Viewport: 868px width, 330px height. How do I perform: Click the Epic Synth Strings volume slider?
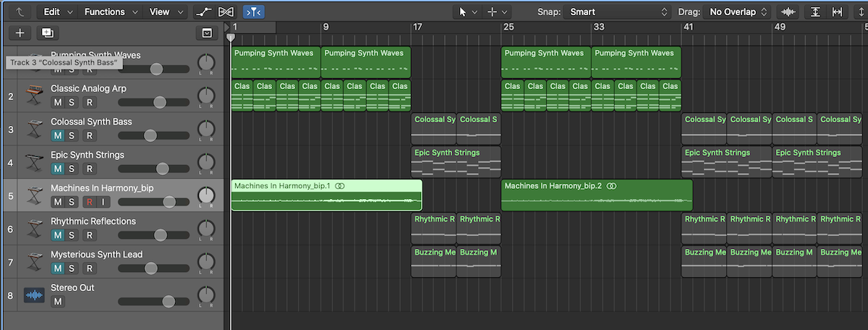coord(154,169)
